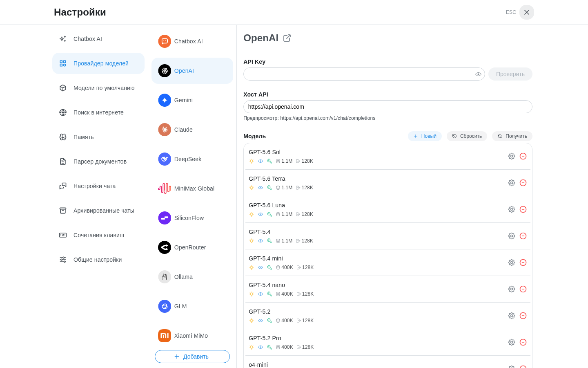This screenshot has height=368, width=588.
Task: Open settings gear for GPT-5.4 nano
Action: [x=512, y=289]
